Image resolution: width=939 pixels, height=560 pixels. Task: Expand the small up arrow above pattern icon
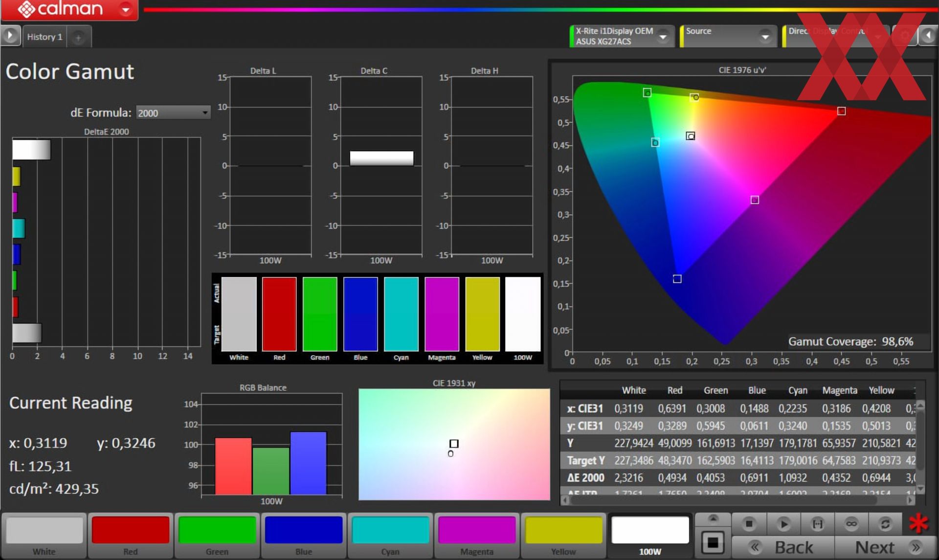coord(713,519)
